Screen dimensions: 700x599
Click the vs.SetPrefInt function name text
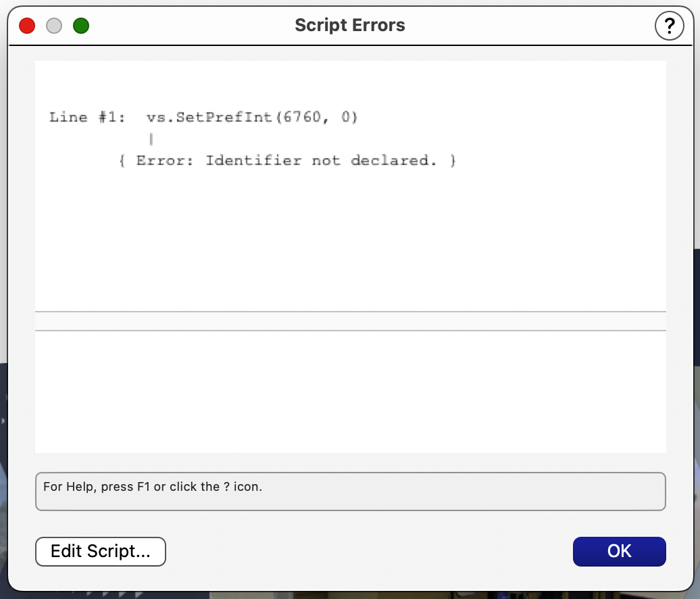[x=208, y=118]
